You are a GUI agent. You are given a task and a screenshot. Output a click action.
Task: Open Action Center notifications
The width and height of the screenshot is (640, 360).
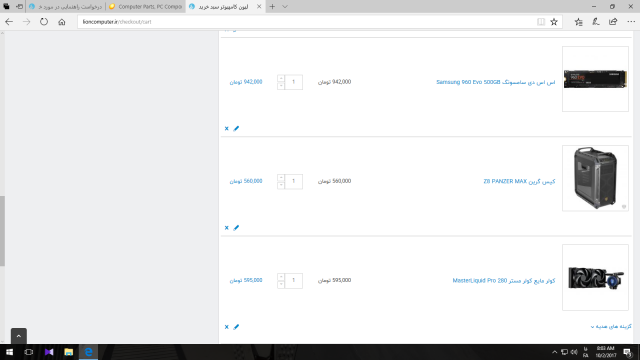[x=628, y=352]
